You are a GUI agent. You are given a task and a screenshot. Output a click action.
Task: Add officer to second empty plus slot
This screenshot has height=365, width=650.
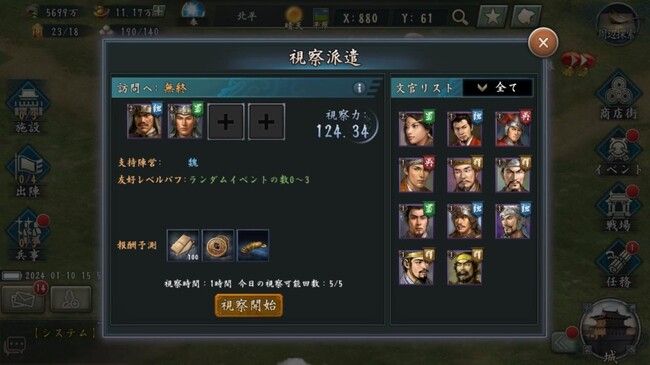point(266,122)
